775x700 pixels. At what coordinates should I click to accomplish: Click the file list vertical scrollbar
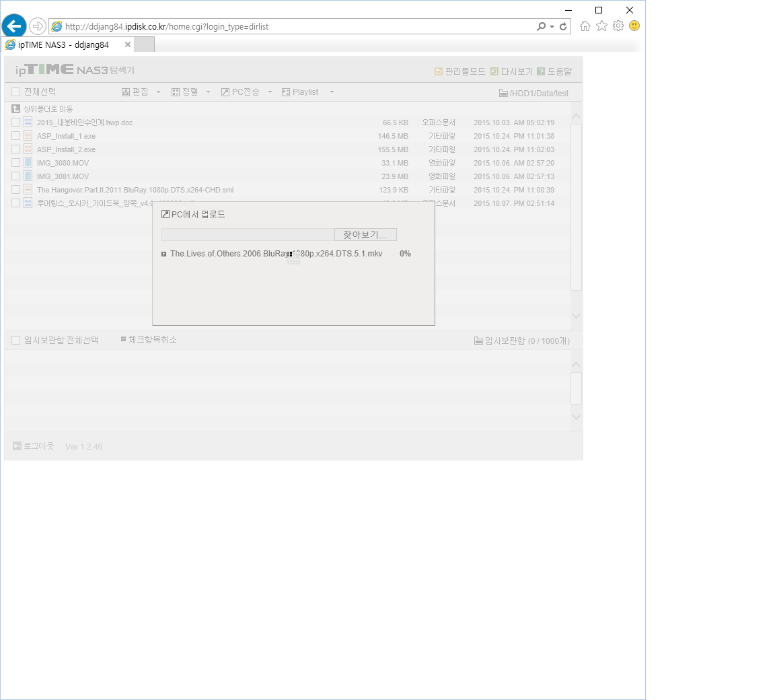(x=576, y=207)
